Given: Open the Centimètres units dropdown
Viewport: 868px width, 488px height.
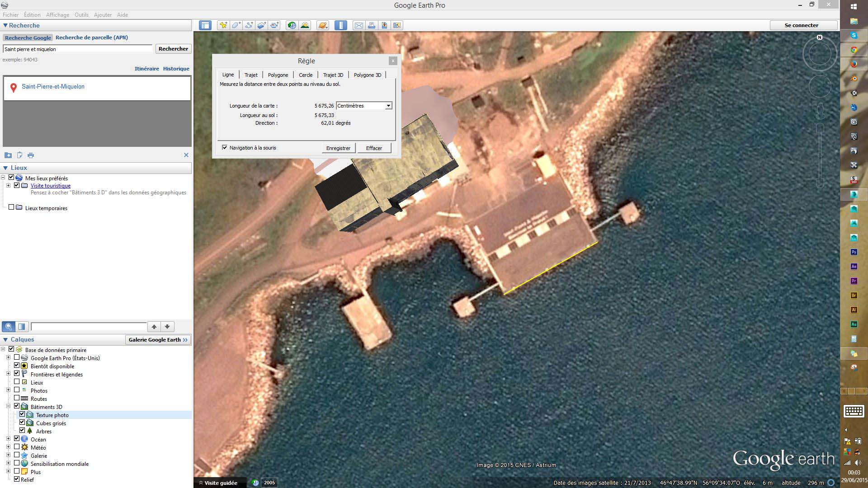Looking at the screenshot, I should (x=364, y=106).
